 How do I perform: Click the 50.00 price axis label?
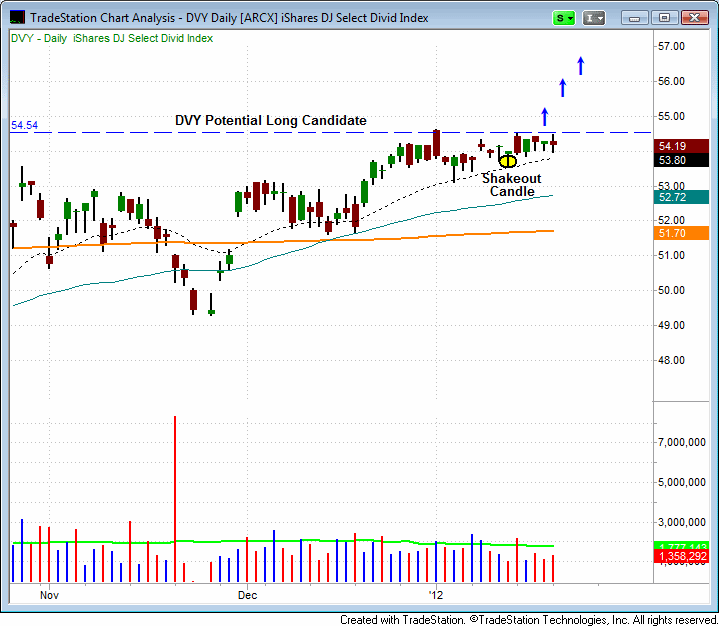click(x=671, y=290)
